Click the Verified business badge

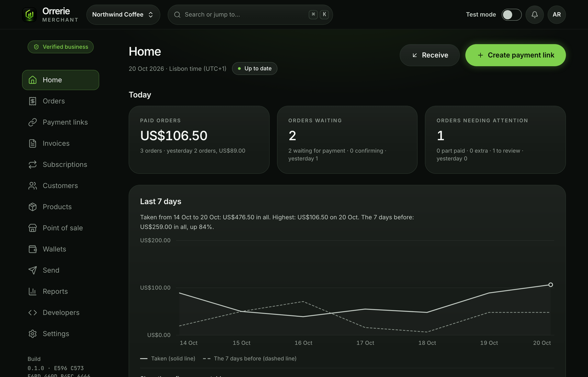click(61, 47)
